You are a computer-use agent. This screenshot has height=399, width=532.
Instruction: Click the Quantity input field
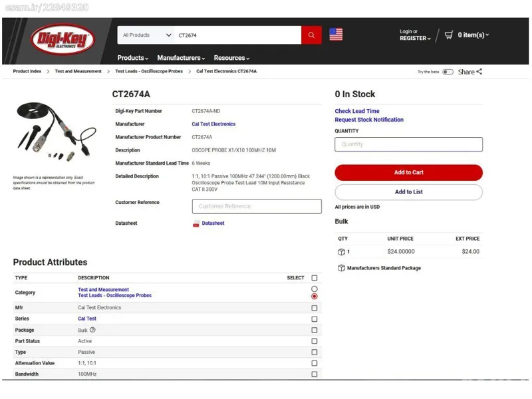(x=408, y=144)
